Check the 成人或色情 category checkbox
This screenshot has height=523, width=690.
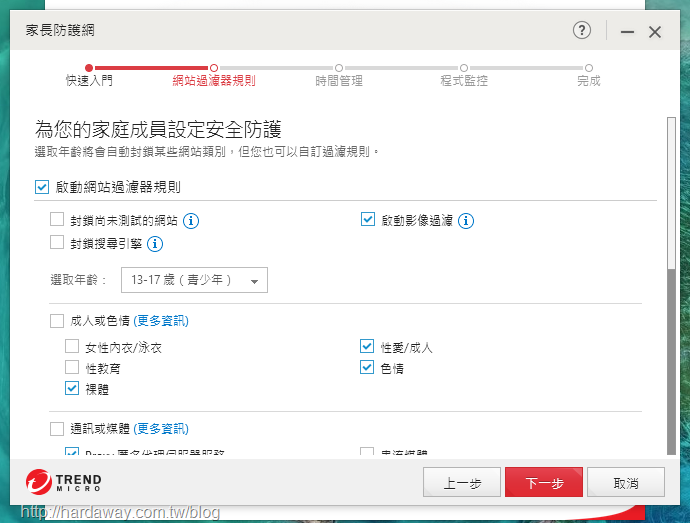pyautogui.click(x=57, y=321)
